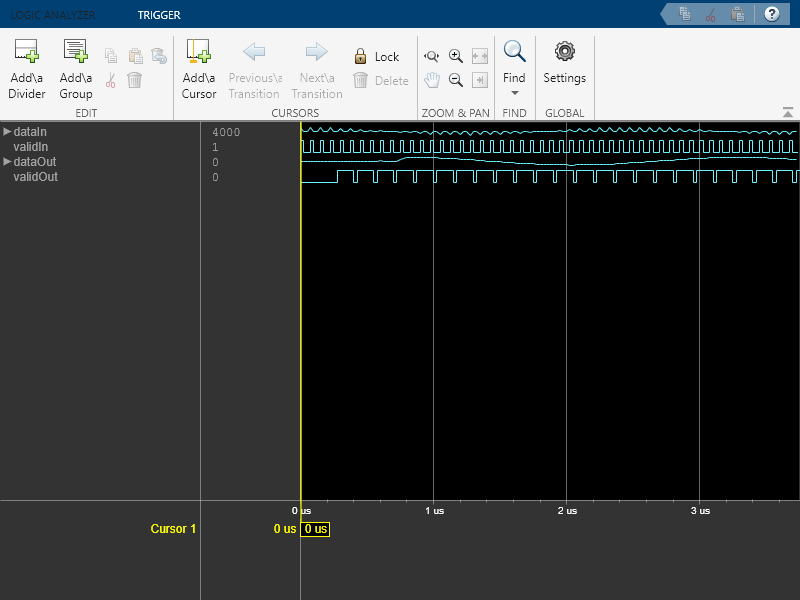
Task: Click the Add Divider icon
Action: coord(27,52)
